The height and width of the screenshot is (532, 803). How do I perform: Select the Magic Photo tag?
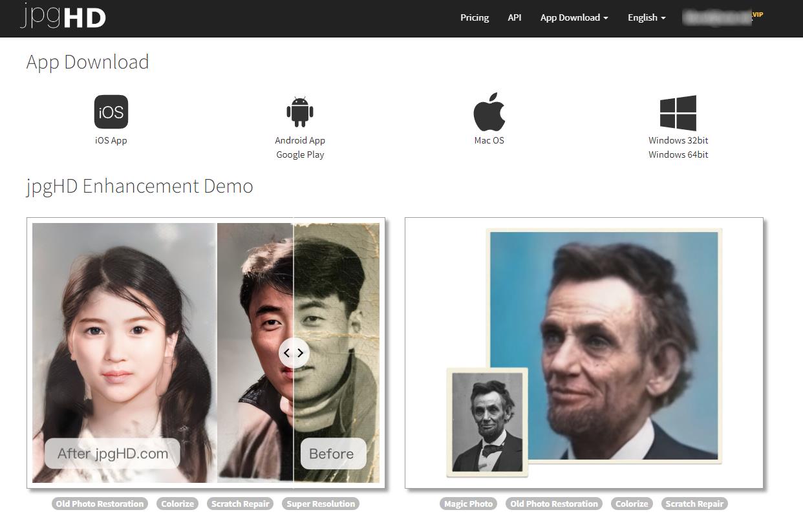click(468, 504)
